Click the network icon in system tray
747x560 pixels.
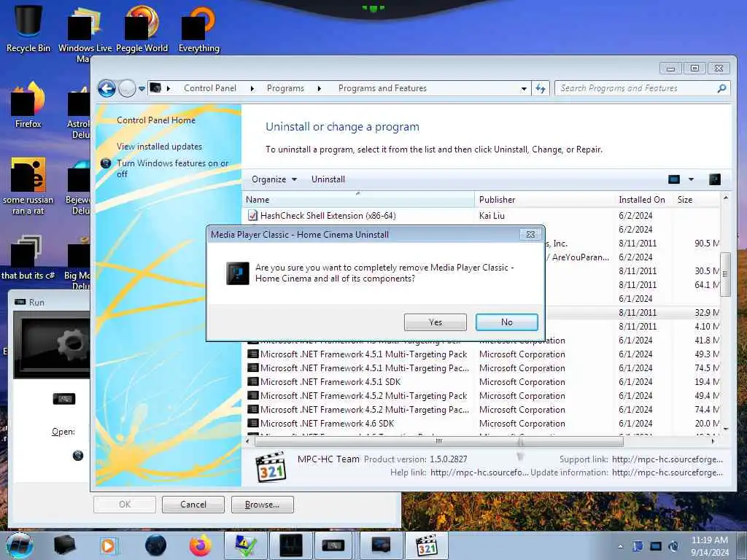(656, 546)
